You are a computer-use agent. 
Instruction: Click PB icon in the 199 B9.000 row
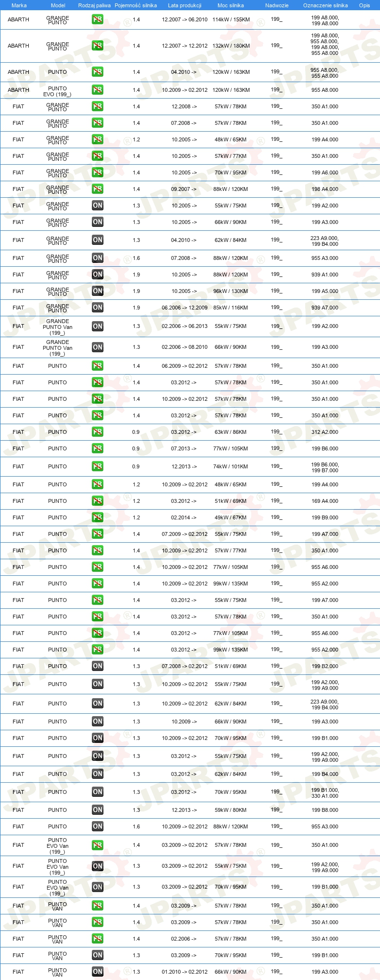click(98, 517)
